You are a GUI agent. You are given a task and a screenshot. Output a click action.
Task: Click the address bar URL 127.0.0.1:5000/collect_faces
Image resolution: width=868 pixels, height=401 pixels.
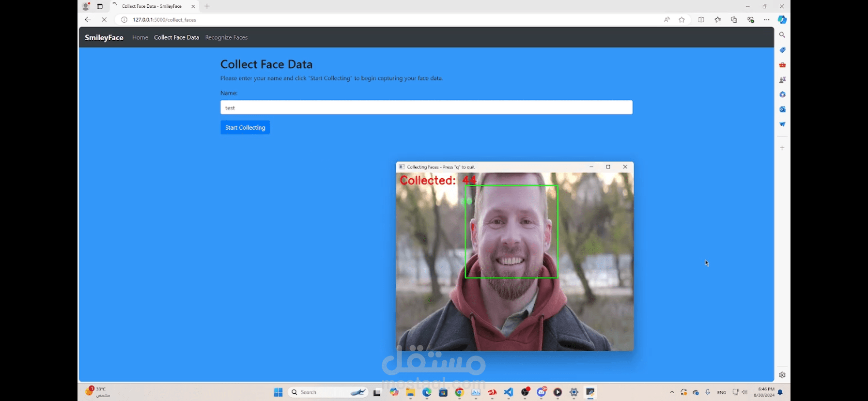(x=165, y=20)
